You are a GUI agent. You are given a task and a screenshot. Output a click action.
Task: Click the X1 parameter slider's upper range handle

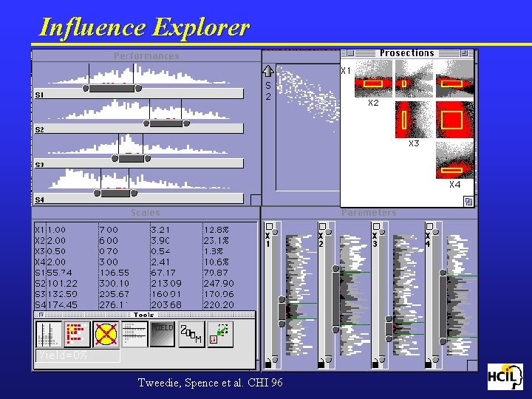(x=282, y=299)
